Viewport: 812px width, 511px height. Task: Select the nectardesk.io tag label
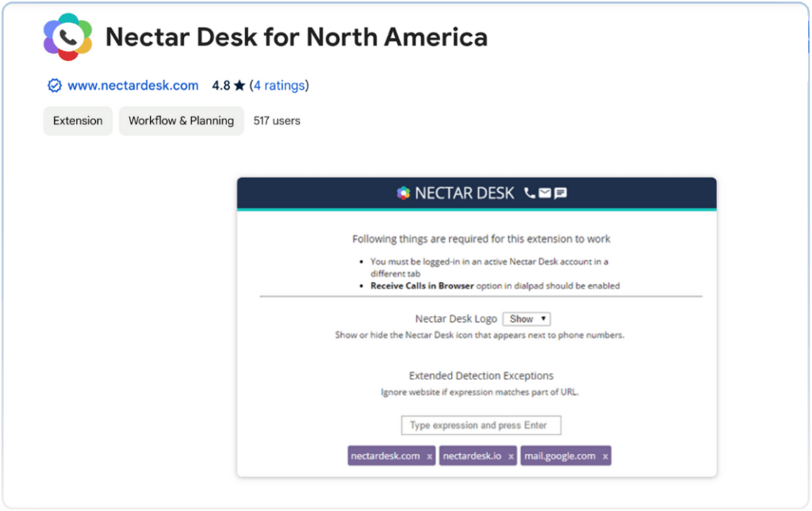click(473, 456)
